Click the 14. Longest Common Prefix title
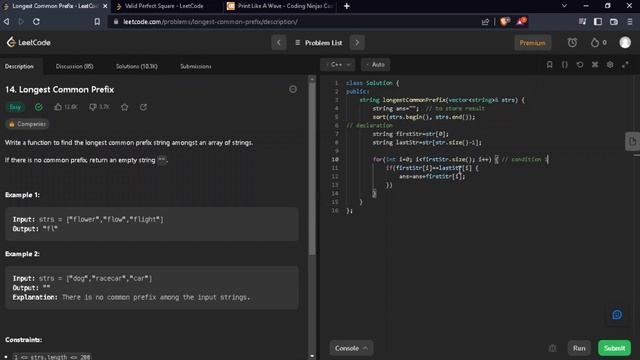Viewport: 640px width, 360px height. (60, 89)
